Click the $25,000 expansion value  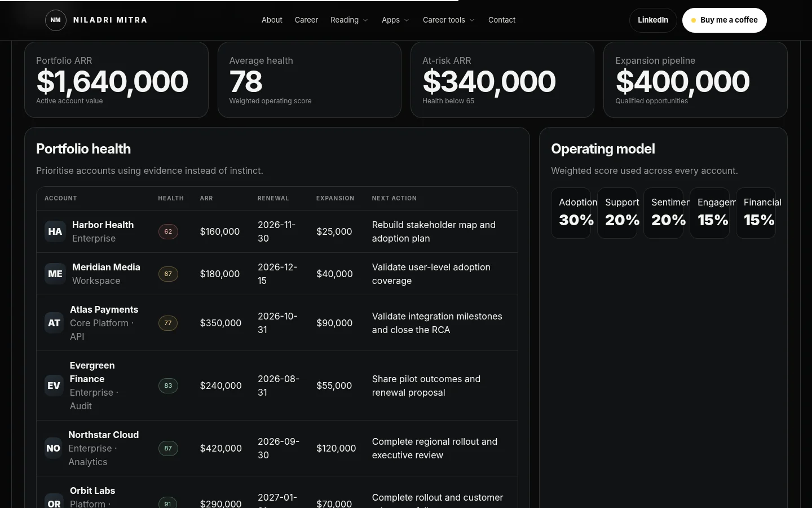tap(334, 231)
